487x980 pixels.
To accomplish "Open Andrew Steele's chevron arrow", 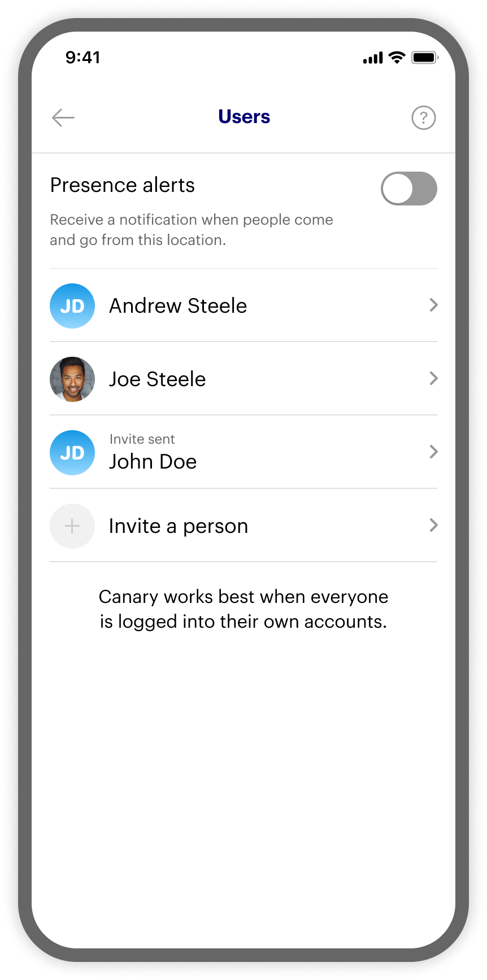I will pos(433,305).
